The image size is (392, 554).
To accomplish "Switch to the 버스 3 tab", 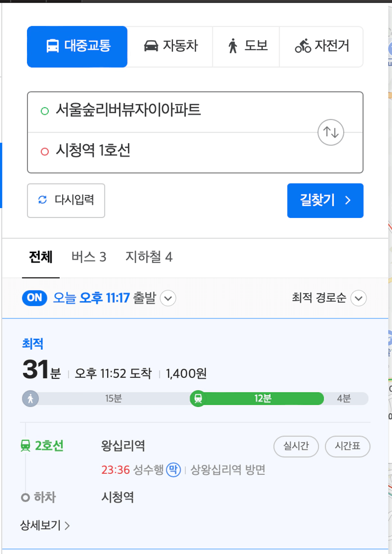I will [89, 257].
